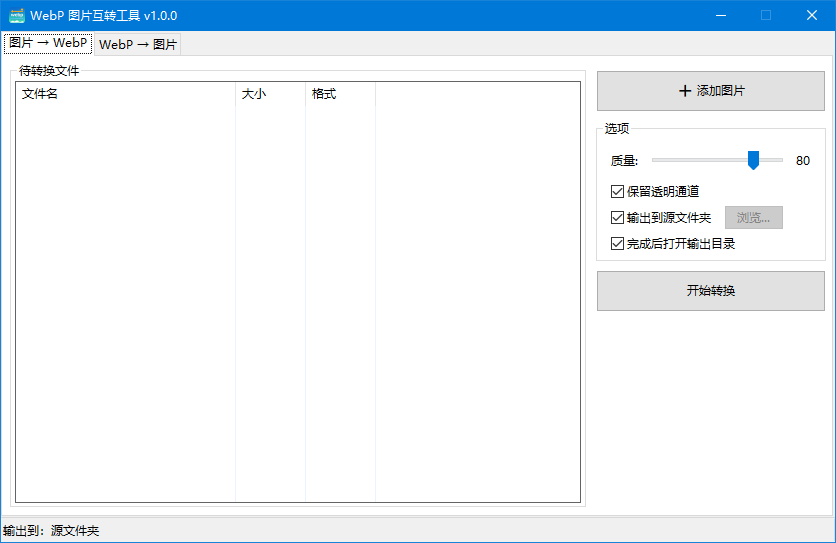Close the WebP tool window
The width and height of the screenshot is (836, 543).
coord(811,15)
